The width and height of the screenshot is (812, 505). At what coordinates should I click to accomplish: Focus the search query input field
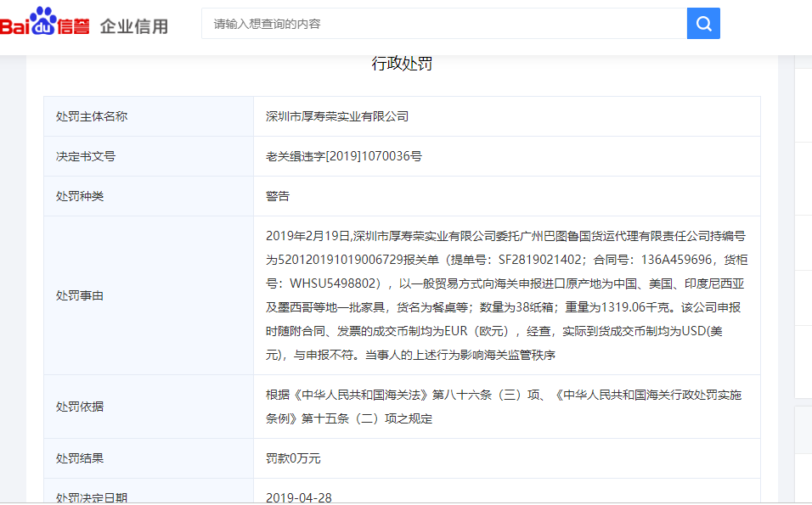tap(444, 23)
